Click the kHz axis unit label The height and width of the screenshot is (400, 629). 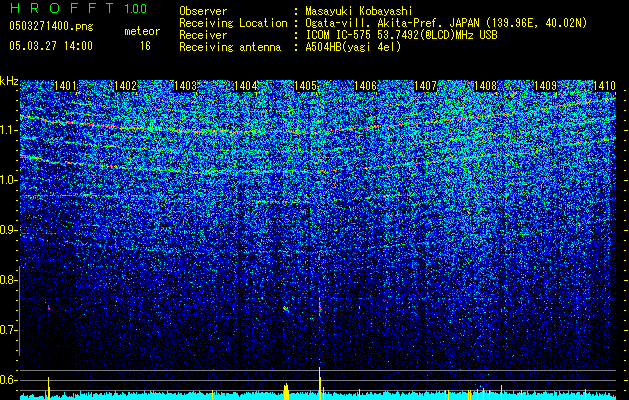coord(9,81)
